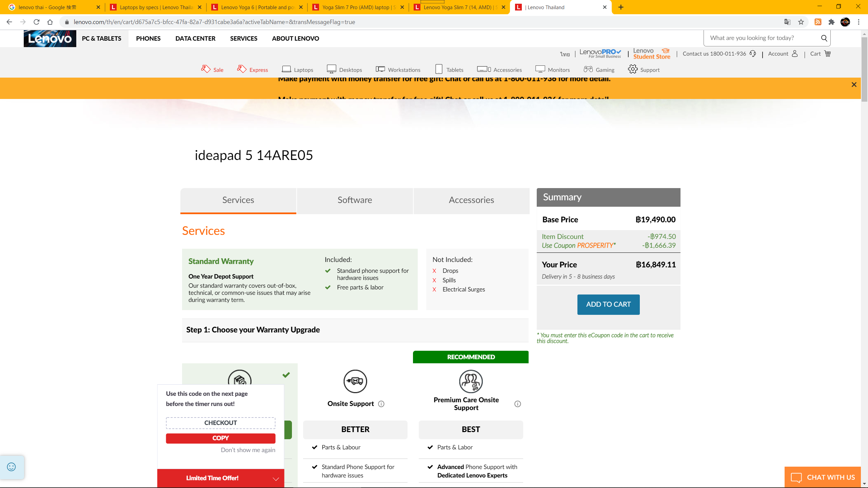
Task: Switch to the Software tab
Action: [355, 200]
